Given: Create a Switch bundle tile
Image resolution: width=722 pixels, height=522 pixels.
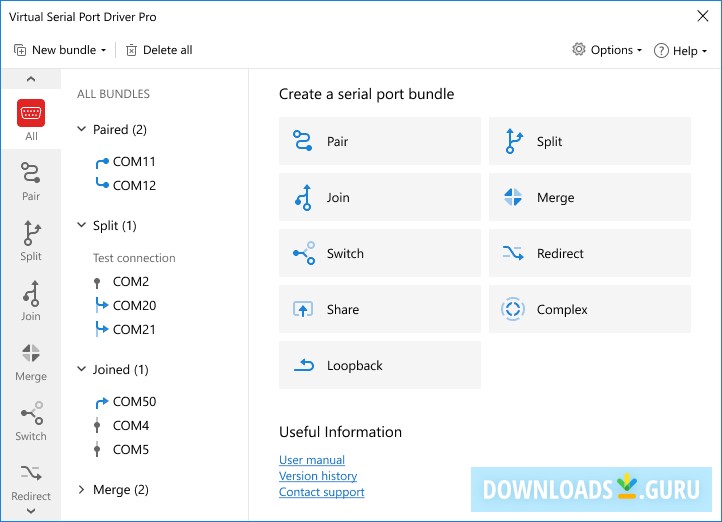Looking at the screenshot, I should click(x=380, y=253).
